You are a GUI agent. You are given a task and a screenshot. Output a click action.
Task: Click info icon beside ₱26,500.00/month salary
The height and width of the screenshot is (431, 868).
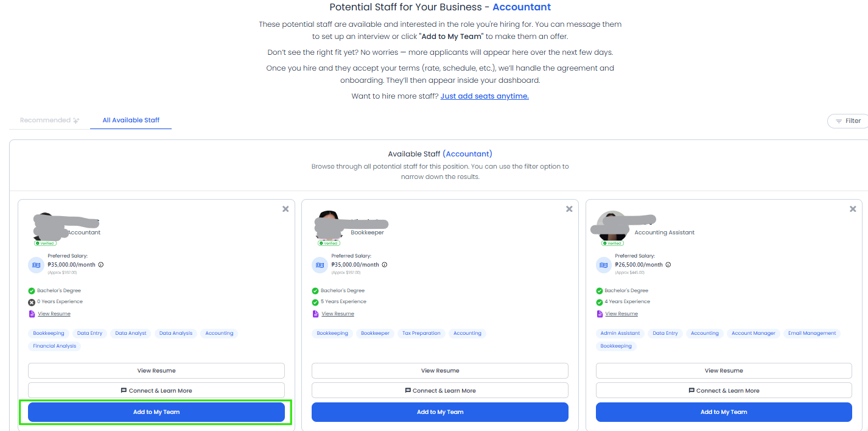pos(668,265)
